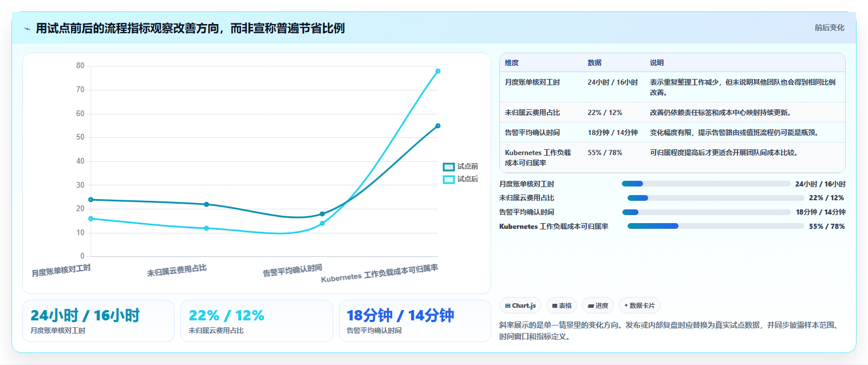868x365 pixels.
Task: Click the 24小时 / 16小时 KPI card
Action: [x=98, y=321]
